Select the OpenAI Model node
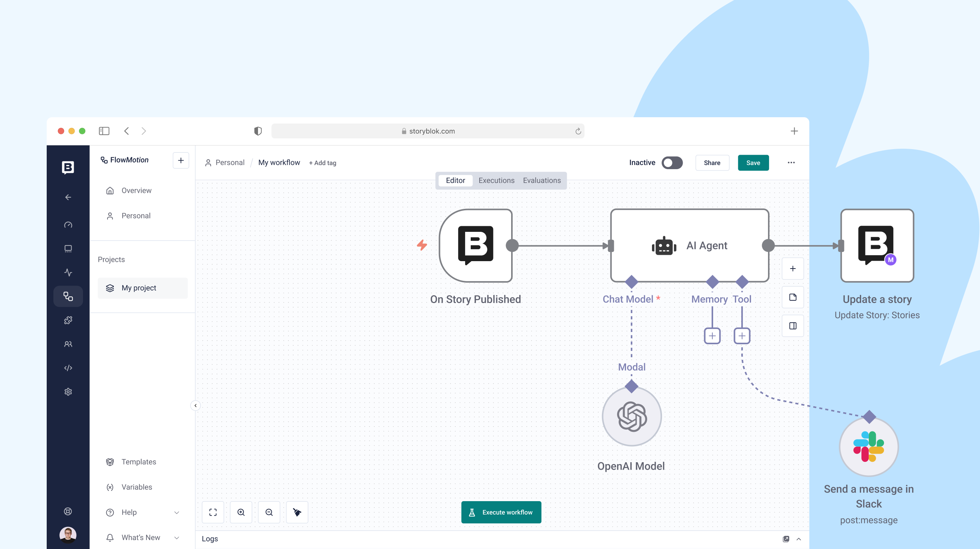980x549 pixels. point(632,416)
